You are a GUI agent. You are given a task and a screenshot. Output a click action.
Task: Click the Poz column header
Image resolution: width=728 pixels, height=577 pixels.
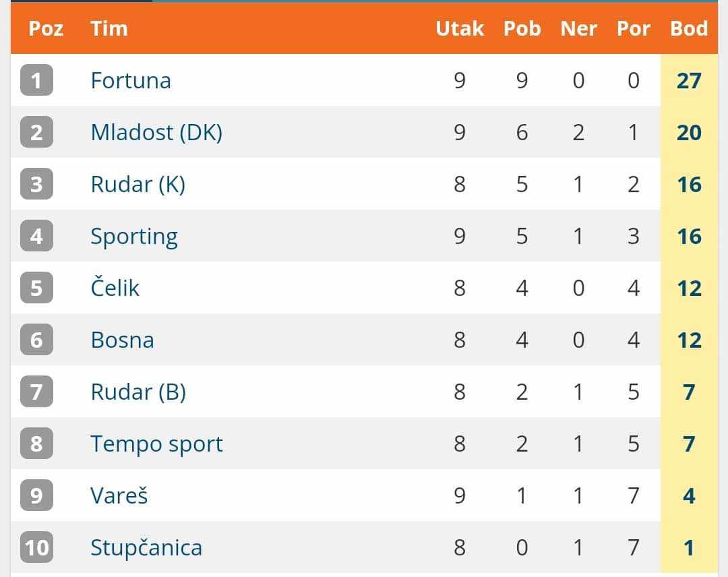coord(46,29)
